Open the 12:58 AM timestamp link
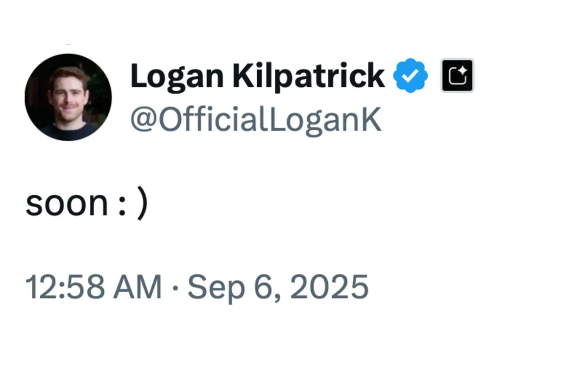Viewport: 588px width, 368px height. click(93, 287)
